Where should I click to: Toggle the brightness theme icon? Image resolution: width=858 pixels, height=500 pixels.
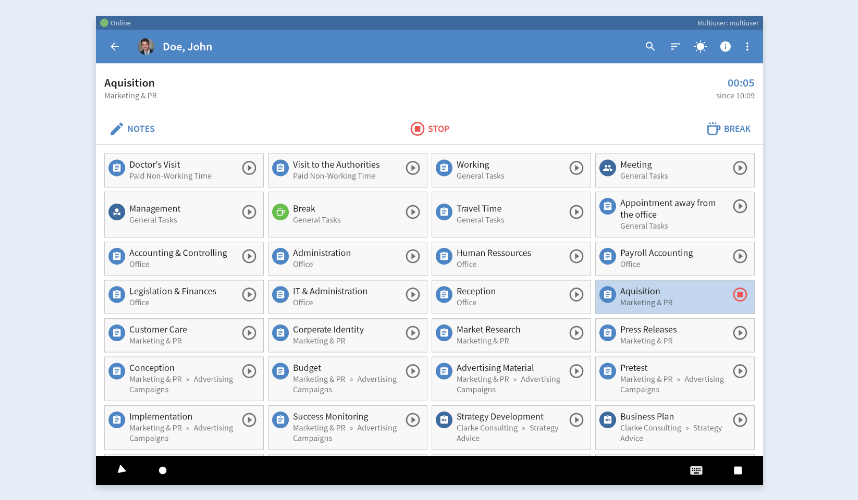[x=700, y=47]
